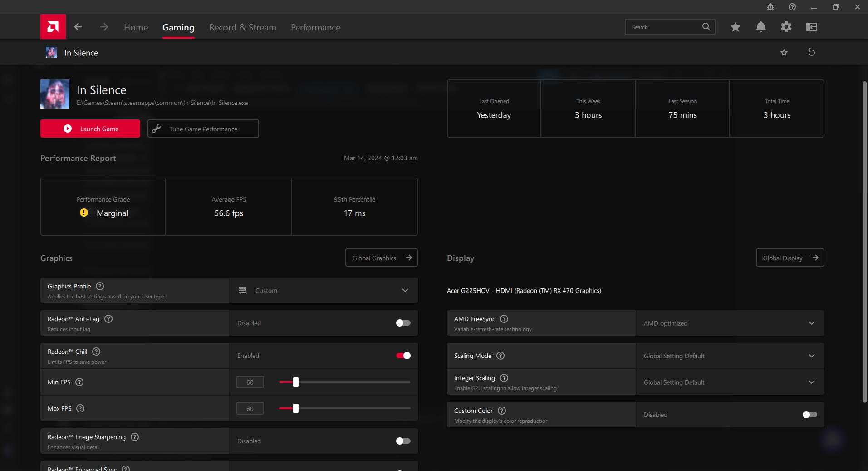Enable Custom Color toggle
Image resolution: width=868 pixels, height=471 pixels.
[x=809, y=415]
